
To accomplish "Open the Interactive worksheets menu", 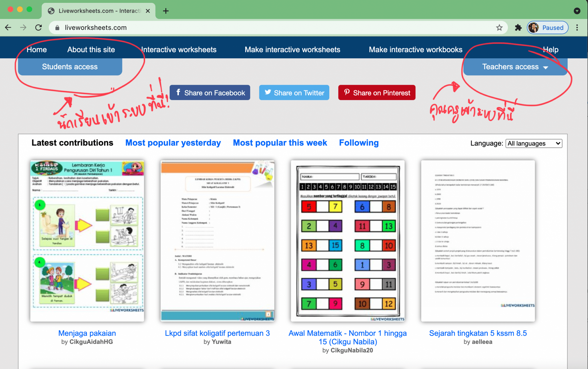I will pos(179,50).
